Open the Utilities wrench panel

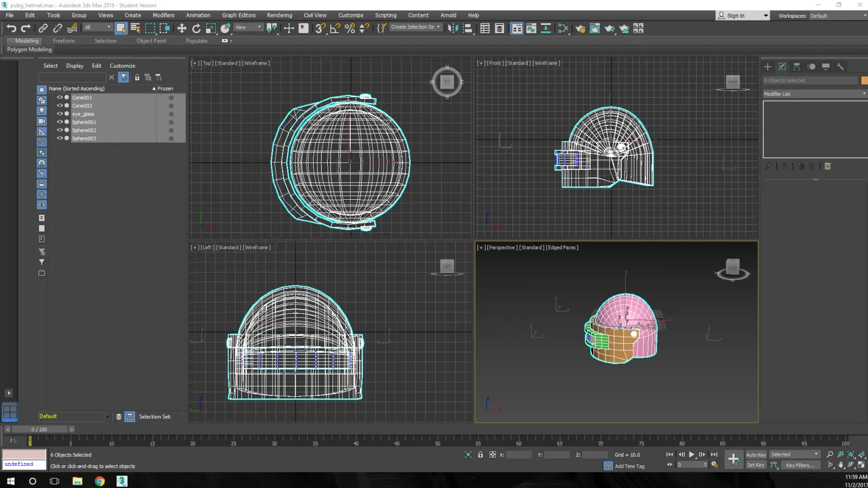(x=840, y=67)
